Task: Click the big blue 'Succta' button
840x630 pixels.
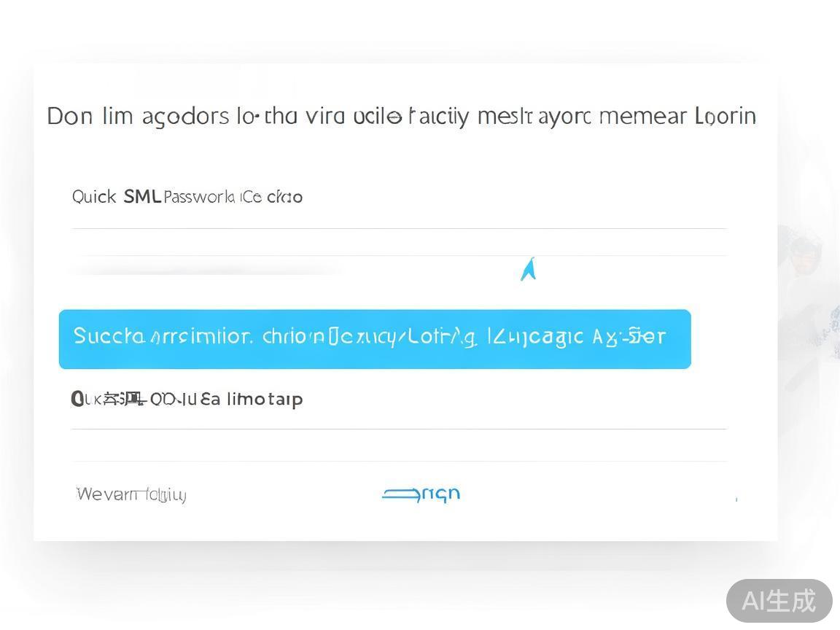Action: pyautogui.click(x=375, y=339)
